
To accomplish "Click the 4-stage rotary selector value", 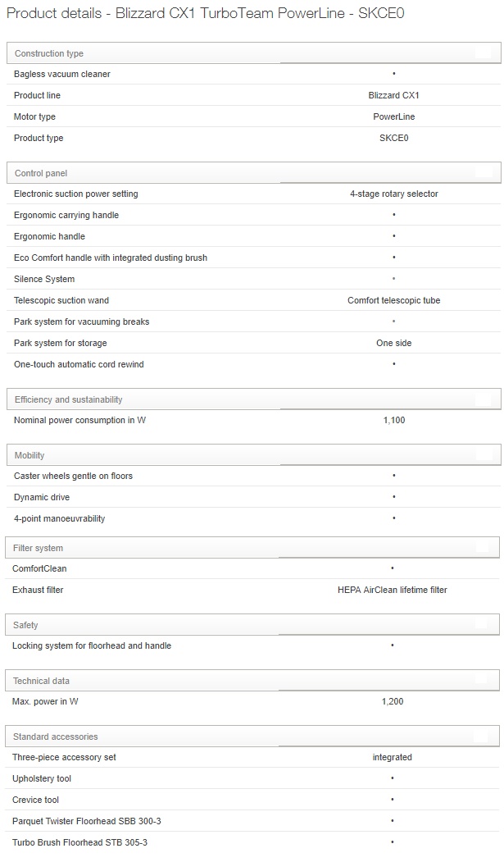I will (393, 194).
